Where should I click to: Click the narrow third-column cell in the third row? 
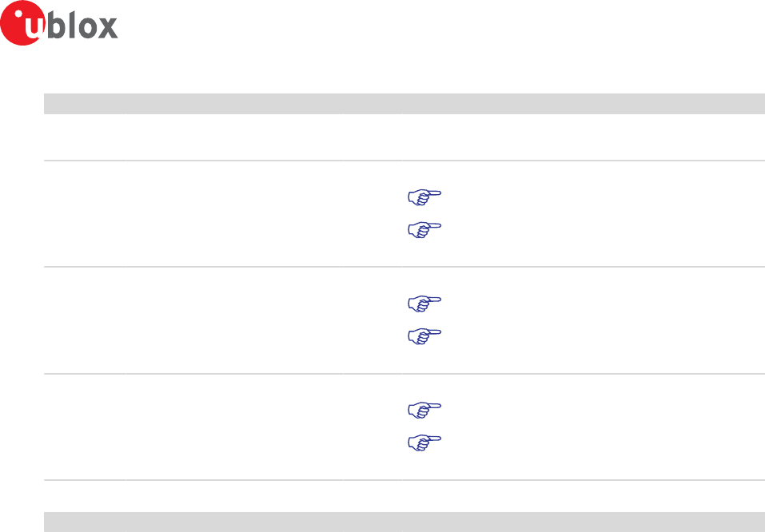[373, 320]
